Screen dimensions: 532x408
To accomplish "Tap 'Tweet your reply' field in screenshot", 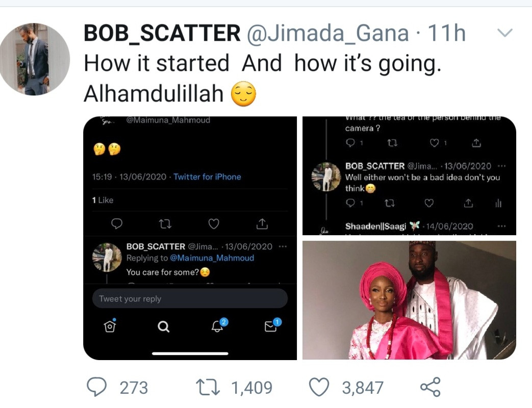I will (190, 299).
